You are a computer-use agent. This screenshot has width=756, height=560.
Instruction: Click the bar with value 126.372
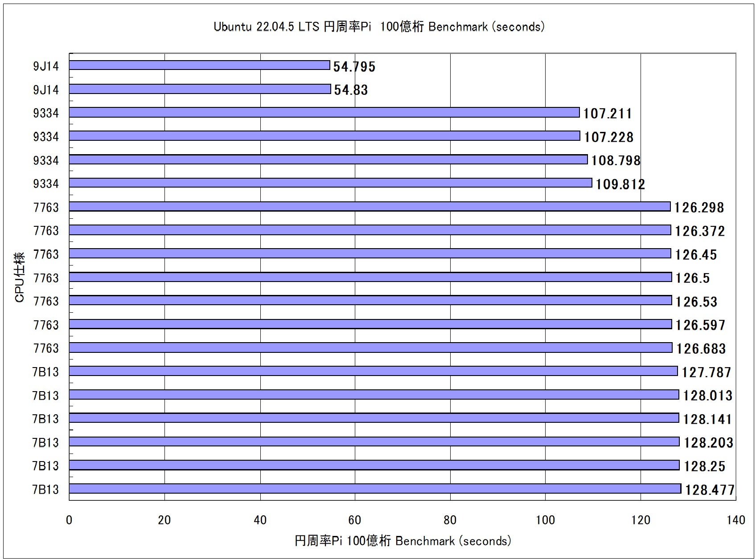click(370, 230)
